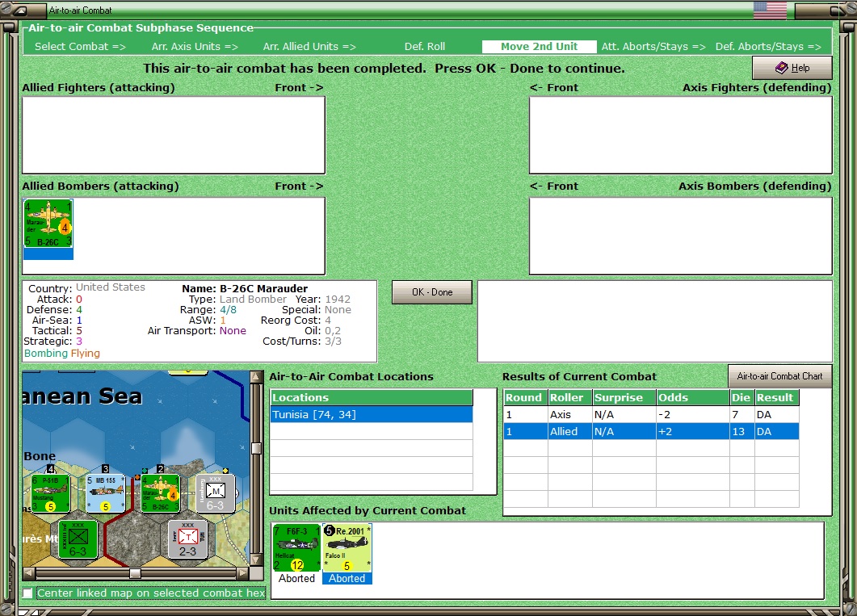Click the Name: B-26C Marauder text

[x=245, y=288]
